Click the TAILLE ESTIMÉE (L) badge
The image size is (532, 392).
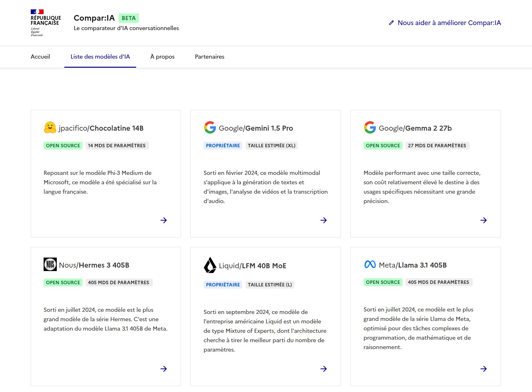click(x=270, y=285)
